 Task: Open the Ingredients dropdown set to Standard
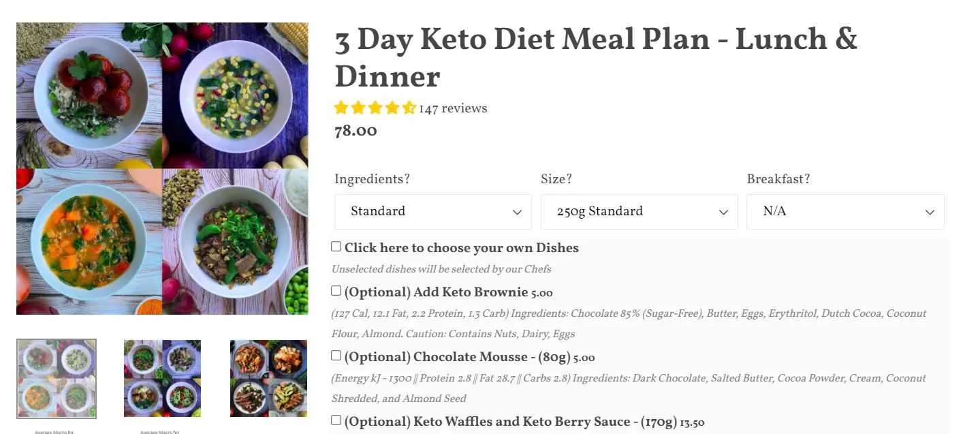[x=432, y=212]
